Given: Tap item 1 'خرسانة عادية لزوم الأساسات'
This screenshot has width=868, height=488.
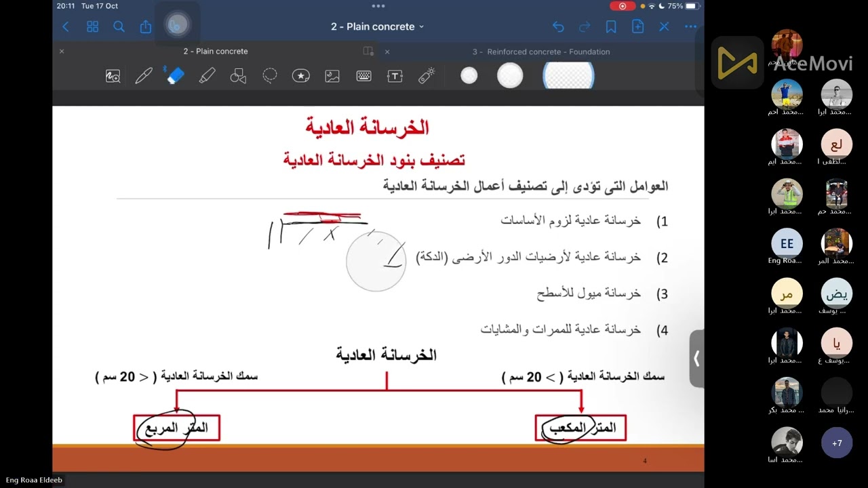Looking at the screenshot, I should [x=571, y=220].
